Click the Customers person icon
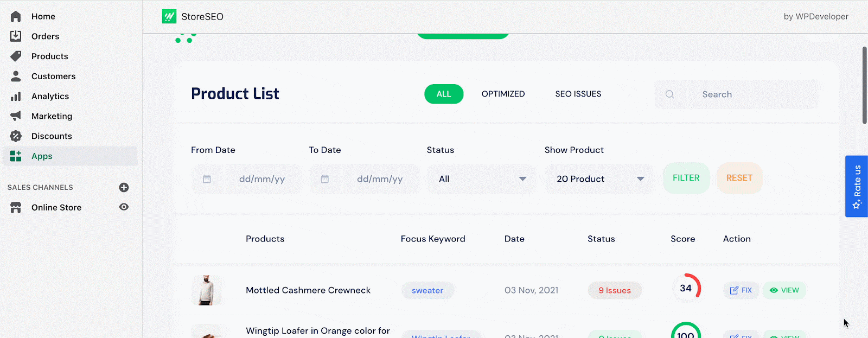Screen dimensions: 868x338 pyautogui.click(x=16, y=76)
